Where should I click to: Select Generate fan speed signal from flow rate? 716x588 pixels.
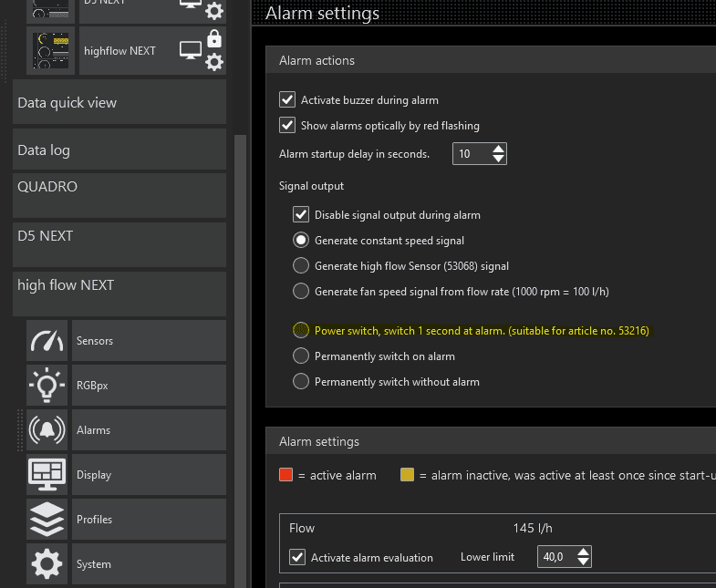pyautogui.click(x=301, y=291)
